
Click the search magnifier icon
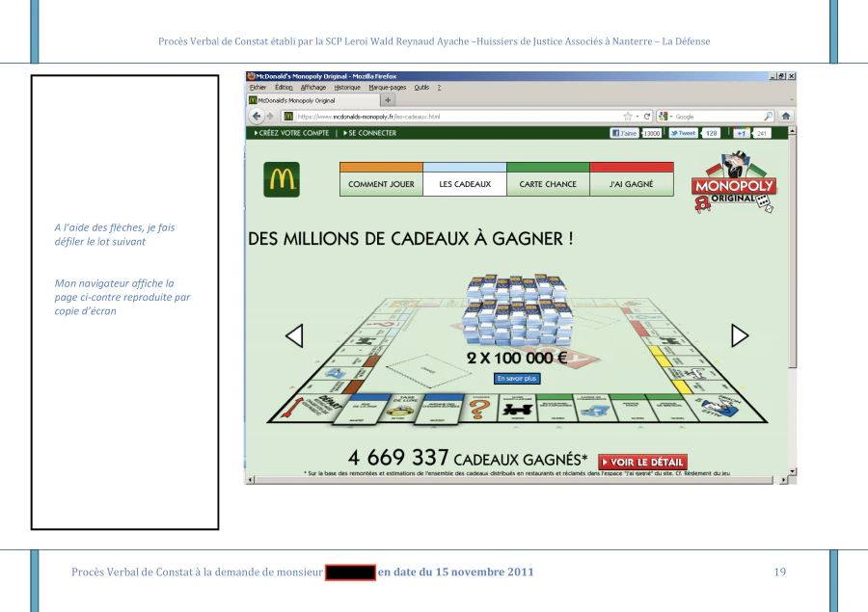tap(769, 117)
